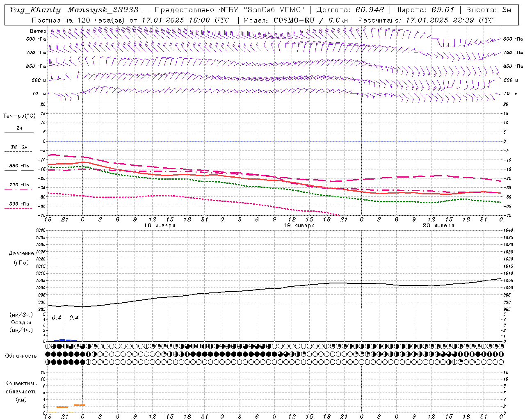The height and width of the screenshot is (420, 525).
Task: Select the text Предоставлено ФГБУ "ЗапСиб УГМС"
Action: [230, 10]
